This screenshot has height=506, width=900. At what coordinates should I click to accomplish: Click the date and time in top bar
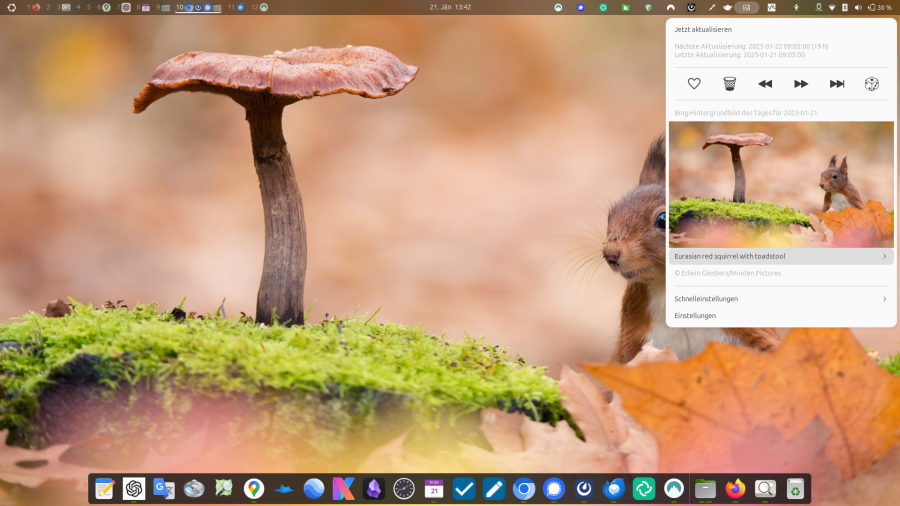pos(450,7)
